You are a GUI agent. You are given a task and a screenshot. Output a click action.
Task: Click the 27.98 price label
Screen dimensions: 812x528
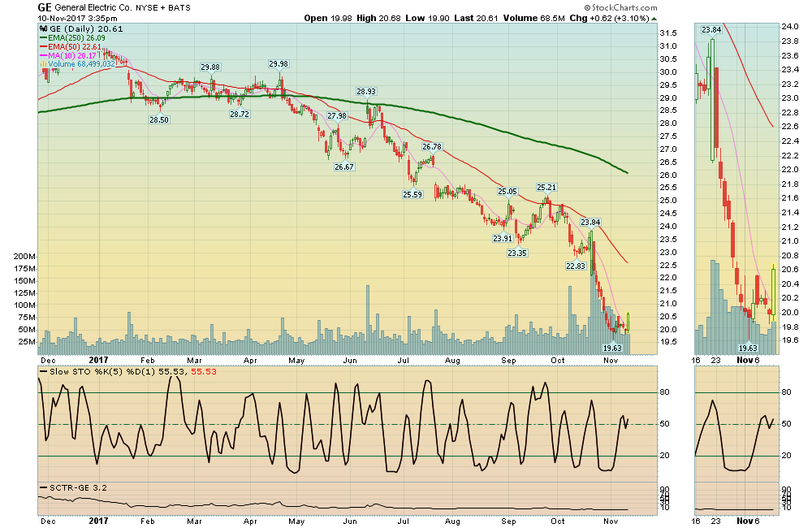337,116
